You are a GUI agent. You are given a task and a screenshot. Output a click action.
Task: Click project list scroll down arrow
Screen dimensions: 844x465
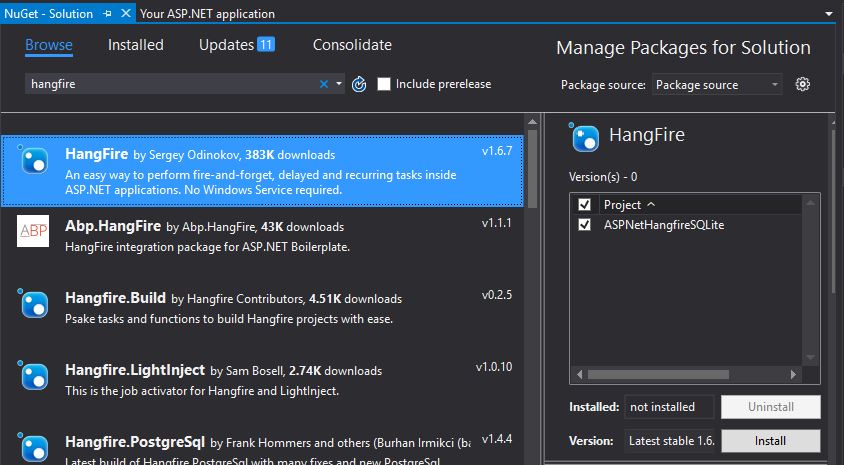coord(811,358)
